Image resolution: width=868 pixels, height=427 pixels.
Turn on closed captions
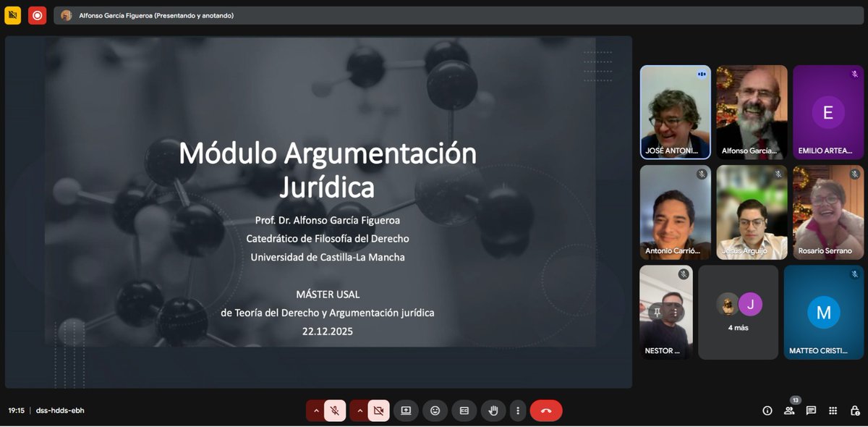[x=464, y=410]
